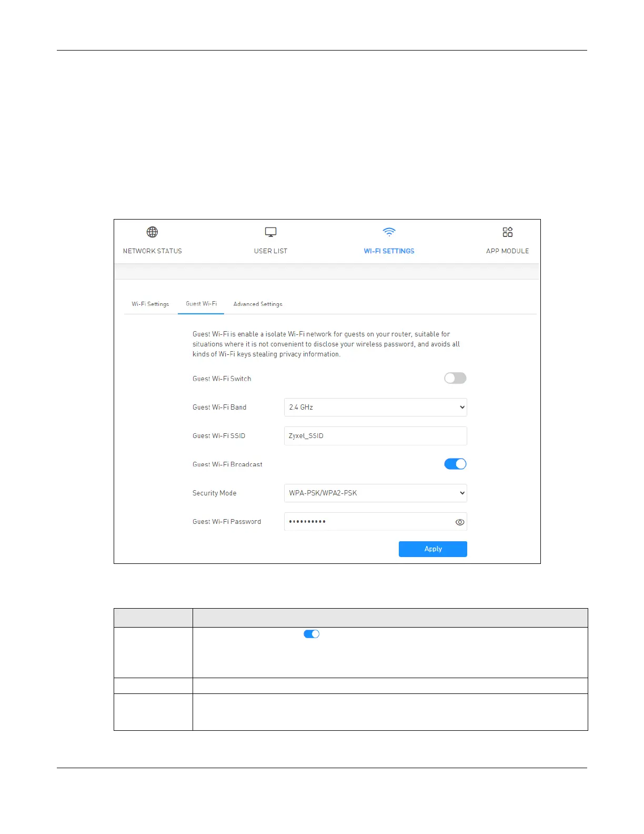Open the Guest Wi-Fi Band dropdown

375,407
